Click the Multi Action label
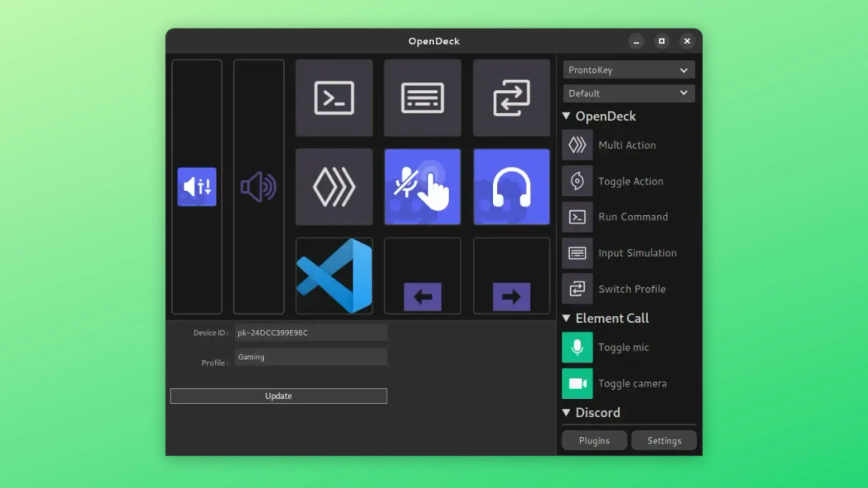Screen dimensions: 868x488 [x=627, y=145]
